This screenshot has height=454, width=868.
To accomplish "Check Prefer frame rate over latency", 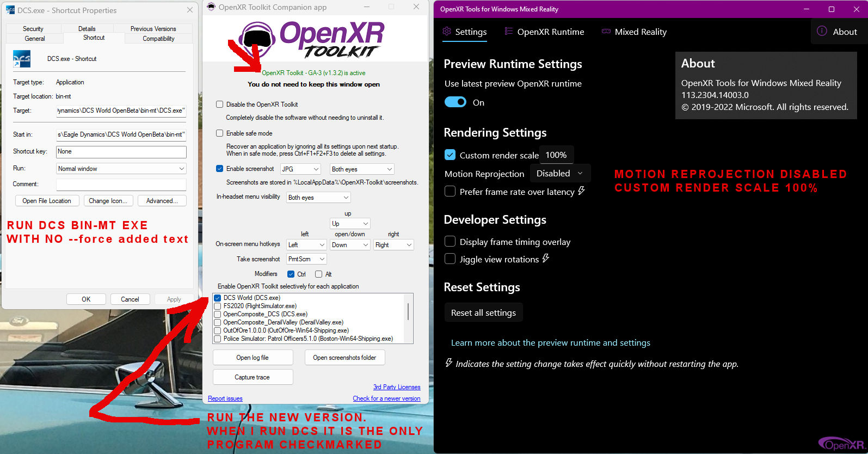I will [450, 191].
